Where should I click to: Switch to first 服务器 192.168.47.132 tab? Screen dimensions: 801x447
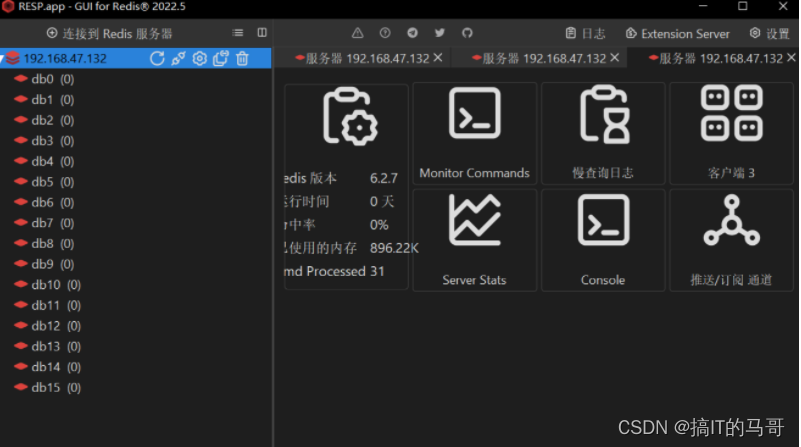362,58
